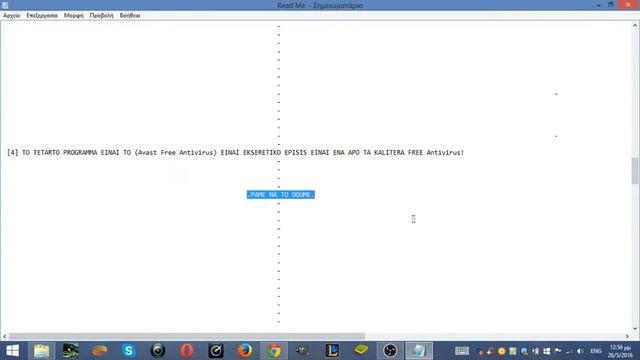Click the magnifier tray icon

tap(524, 351)
